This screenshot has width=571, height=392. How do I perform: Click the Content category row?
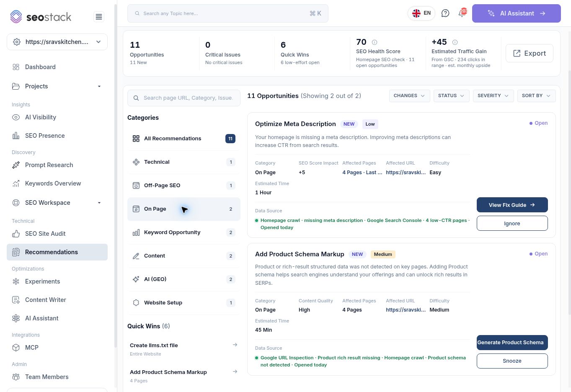(184, 256)
